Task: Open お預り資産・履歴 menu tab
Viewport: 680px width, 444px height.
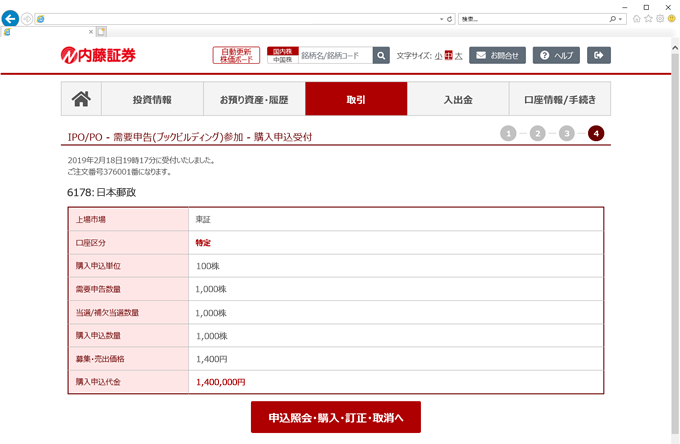Action: [x=254, y=99]
